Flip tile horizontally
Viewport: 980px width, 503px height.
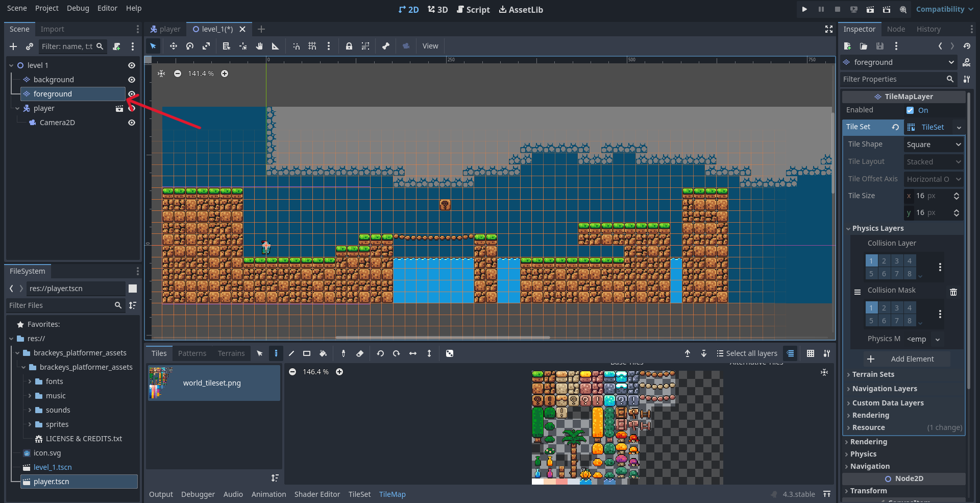point(413,353)
